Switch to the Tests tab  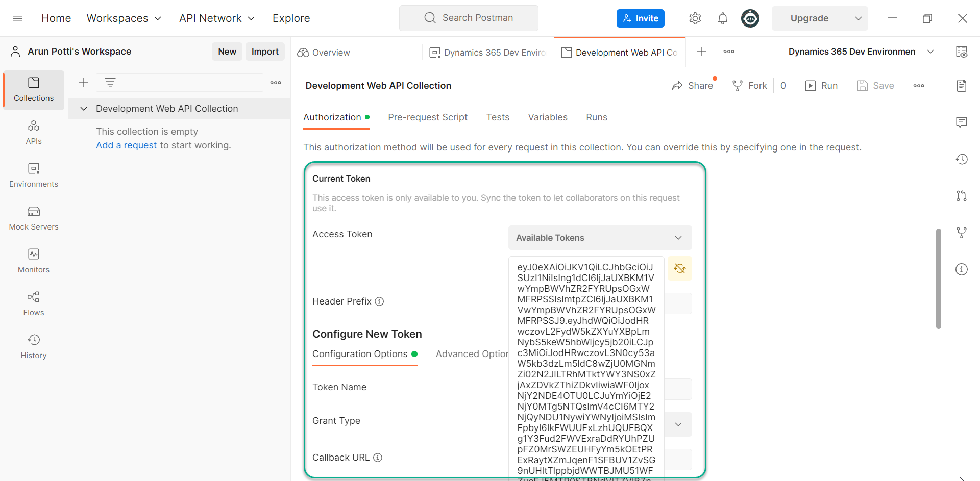click(x=498, y=117)
